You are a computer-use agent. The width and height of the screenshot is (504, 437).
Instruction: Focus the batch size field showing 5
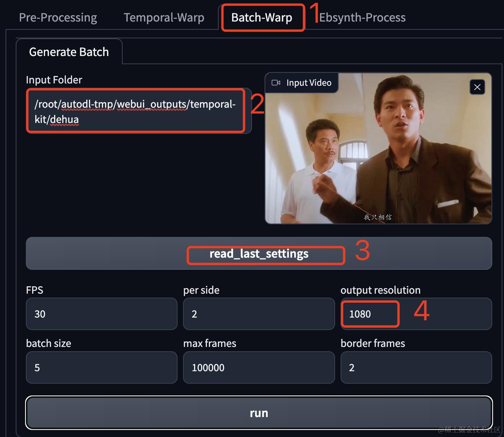coord(102,367)
